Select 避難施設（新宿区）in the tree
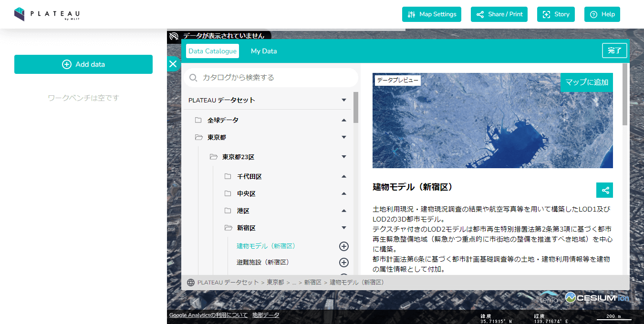Viewport: 644px width, 324px height. pos(263,262)
